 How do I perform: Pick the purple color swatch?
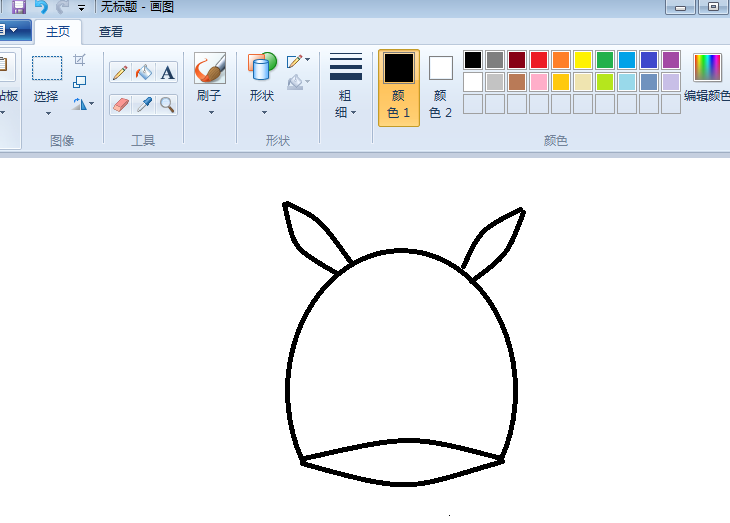[x=671, y=60]
